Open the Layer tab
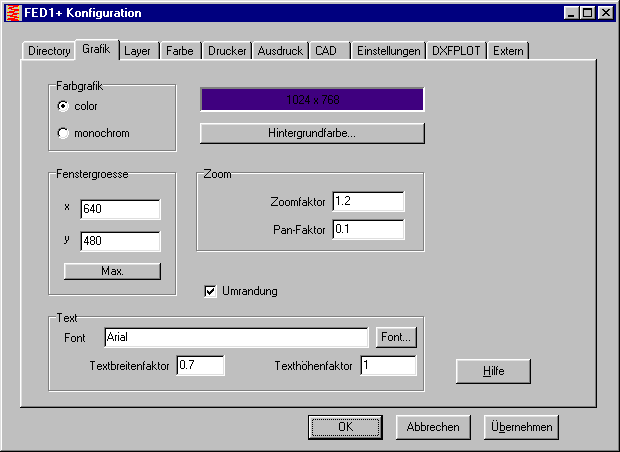 click(138, 51)
